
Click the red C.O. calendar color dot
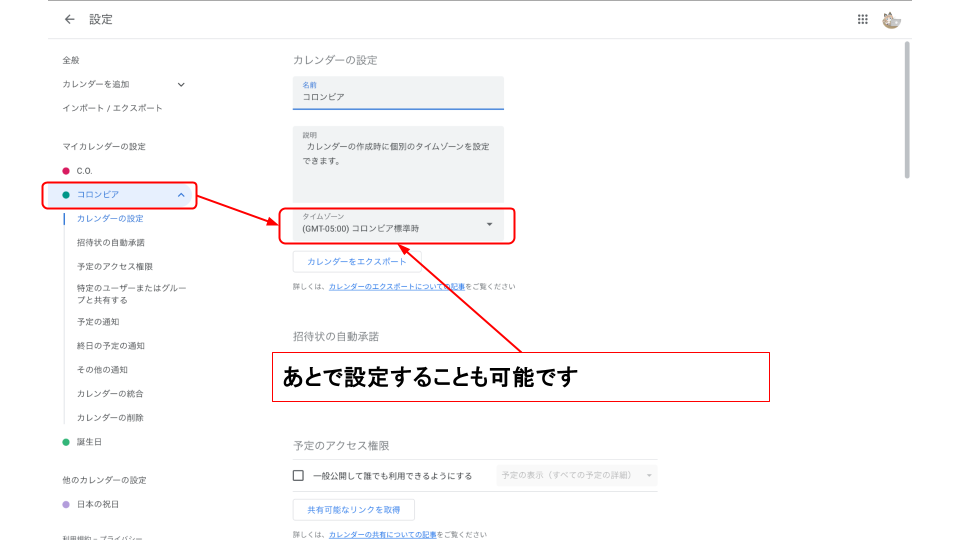click(x=66, y=171)
